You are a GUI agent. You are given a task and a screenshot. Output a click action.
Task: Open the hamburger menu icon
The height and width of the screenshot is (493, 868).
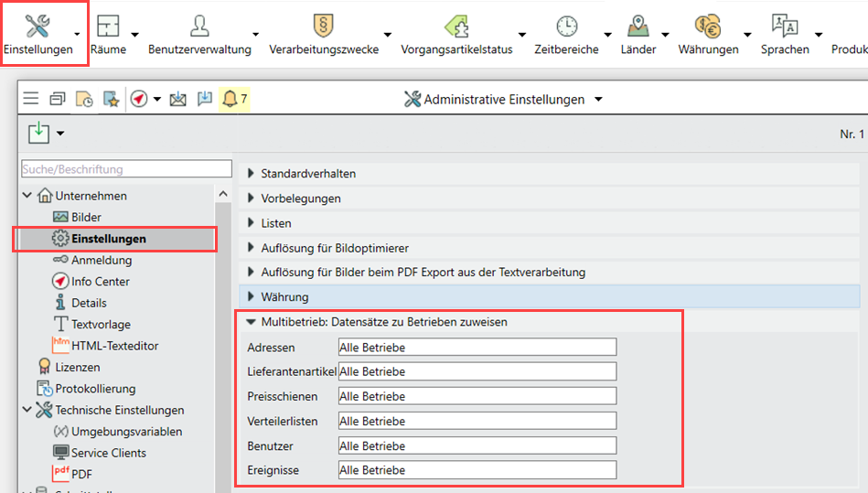pyautogui.click(x=31, y=99)
